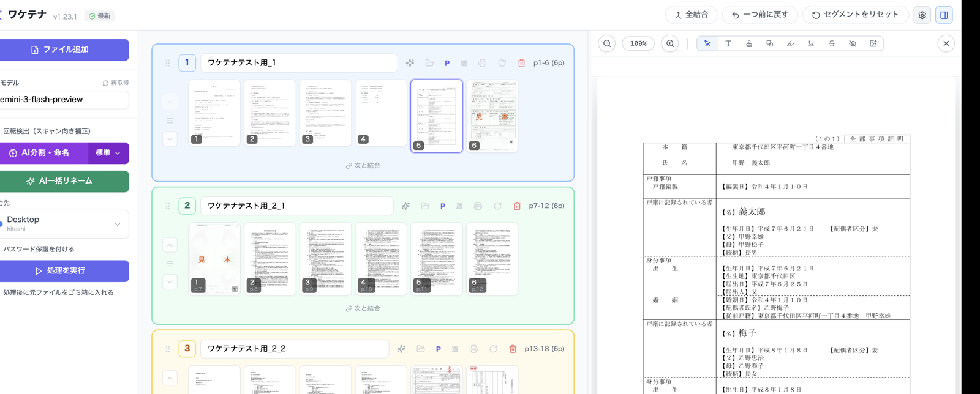980x394 pixels.
Task: Close the preview panel
Action: pos(946,43)
